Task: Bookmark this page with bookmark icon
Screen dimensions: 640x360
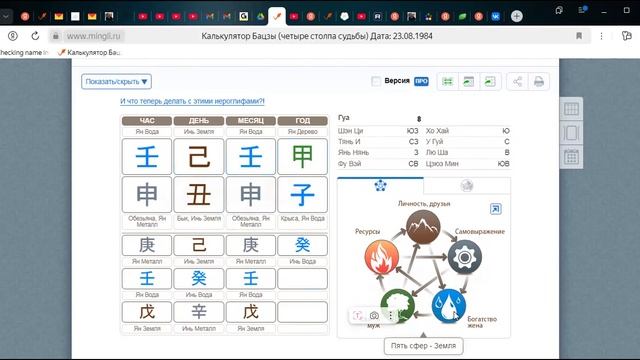Action: [579, 36]
